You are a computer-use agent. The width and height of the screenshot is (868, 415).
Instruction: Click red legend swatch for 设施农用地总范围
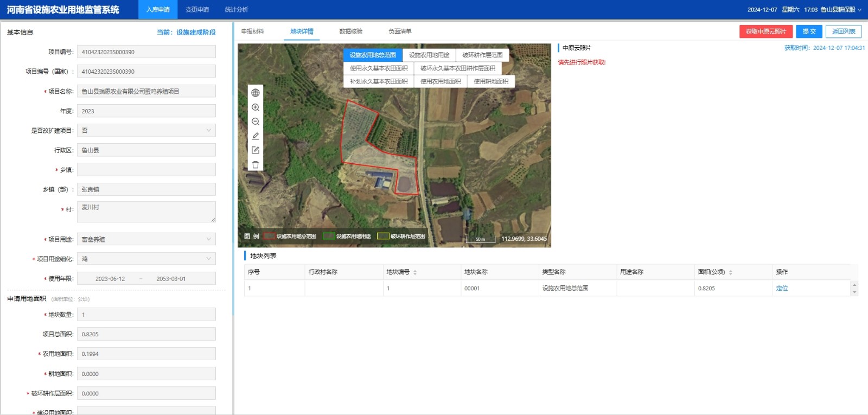(x=269, y=236)
